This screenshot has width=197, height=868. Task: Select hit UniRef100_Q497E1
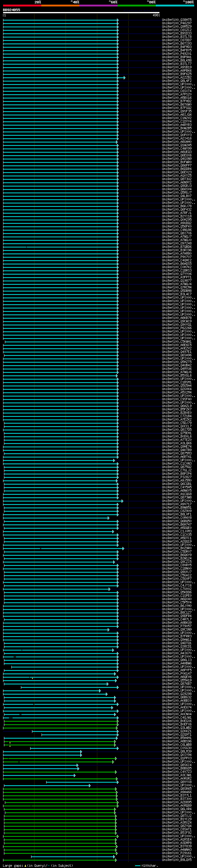[177, 352]
